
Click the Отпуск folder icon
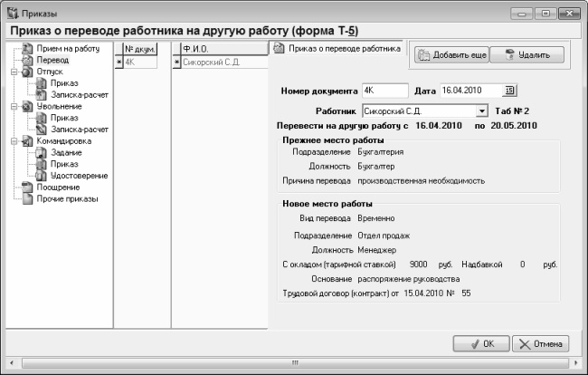pos(27,72)
